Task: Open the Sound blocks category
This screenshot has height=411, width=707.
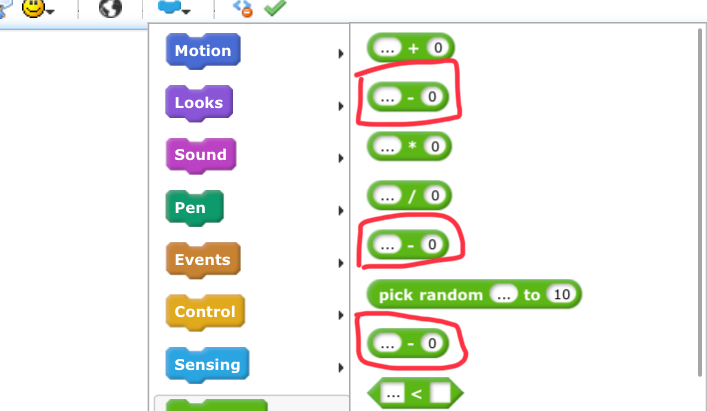Action: tap(201, 155)
